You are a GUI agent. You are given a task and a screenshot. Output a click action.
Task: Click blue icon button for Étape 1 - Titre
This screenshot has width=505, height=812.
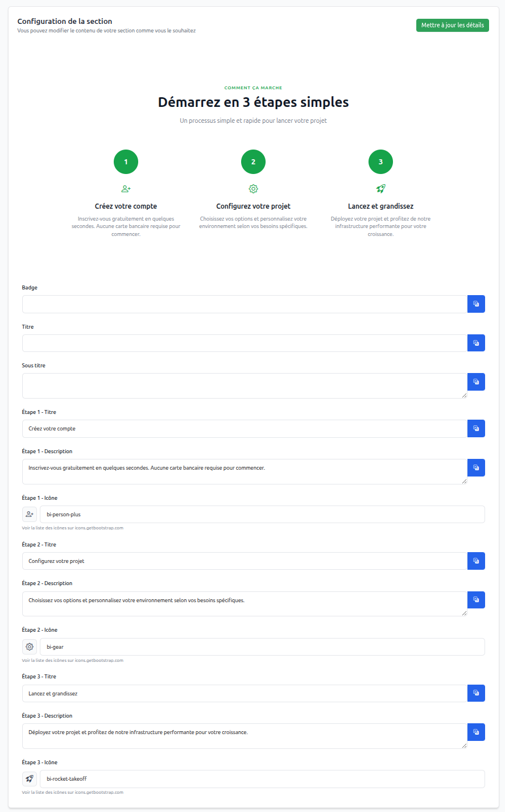point(476,429)
